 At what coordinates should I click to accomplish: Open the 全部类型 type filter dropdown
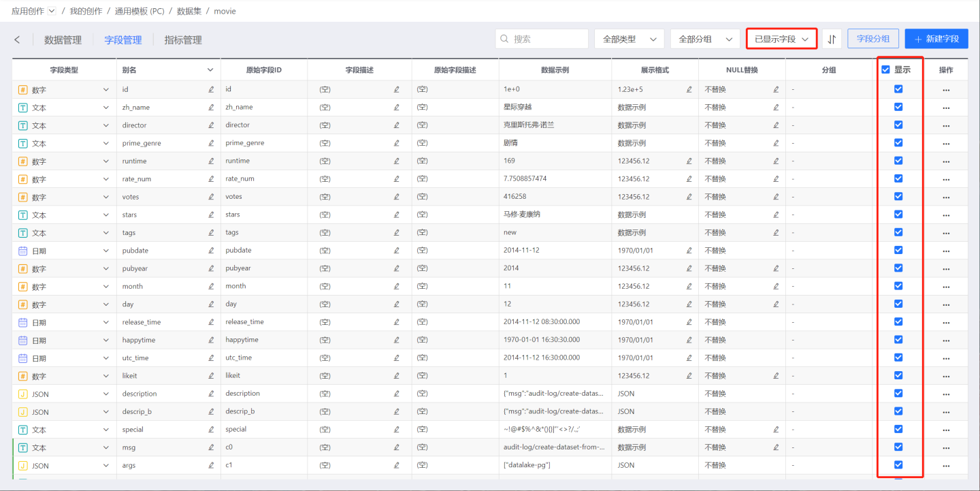click(x=629, y=39)
